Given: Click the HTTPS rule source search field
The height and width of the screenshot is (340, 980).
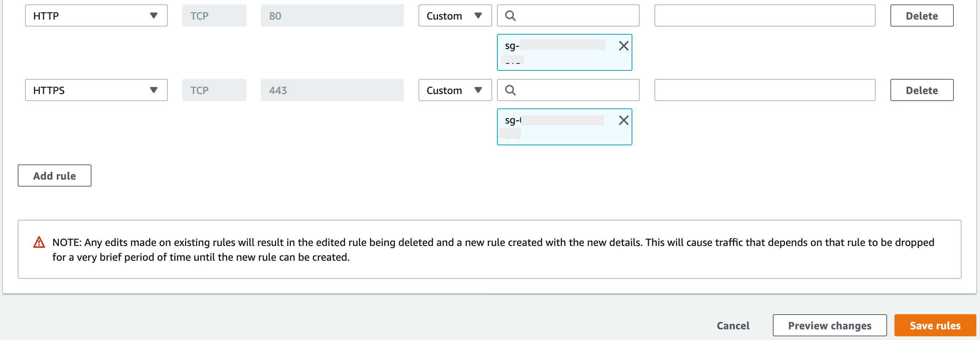Looking at the screenshot, I should point(574,90).
